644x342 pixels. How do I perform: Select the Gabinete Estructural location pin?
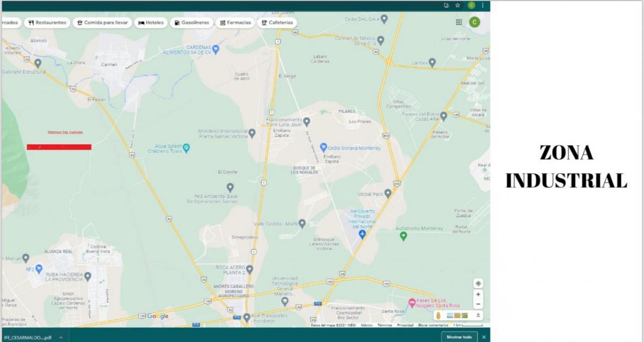pyautogui.click(x=38, y=62)
